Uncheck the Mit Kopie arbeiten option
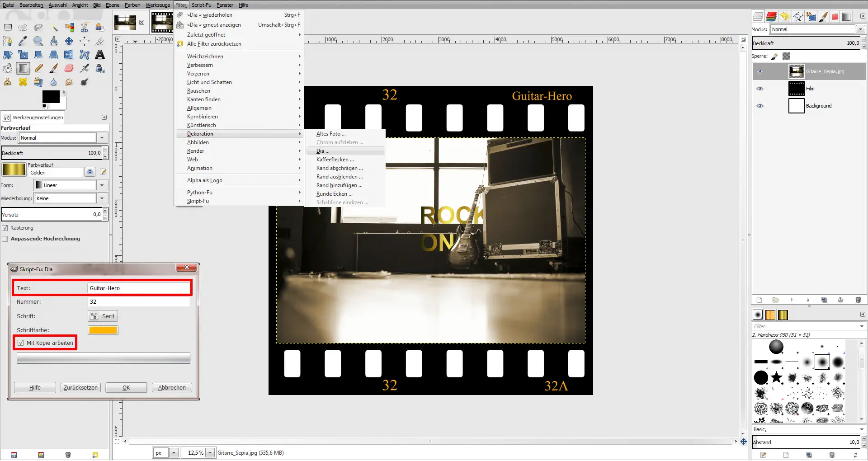 (x=21, y=343)
